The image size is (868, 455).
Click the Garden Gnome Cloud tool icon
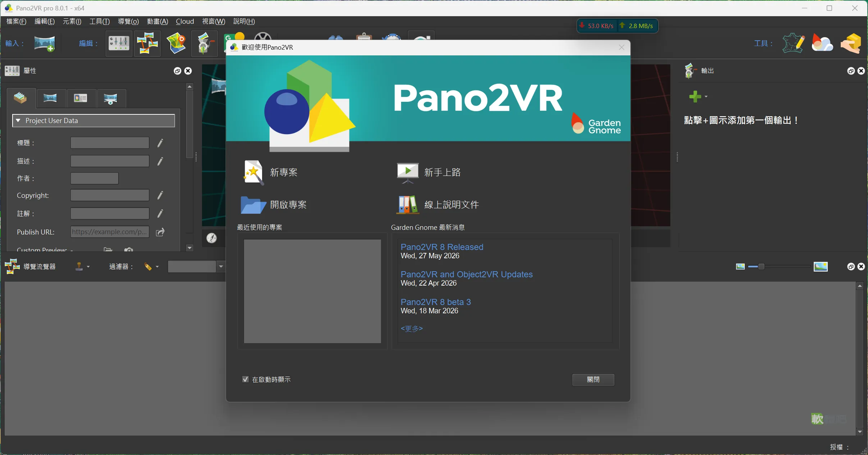tap(822, 44)
